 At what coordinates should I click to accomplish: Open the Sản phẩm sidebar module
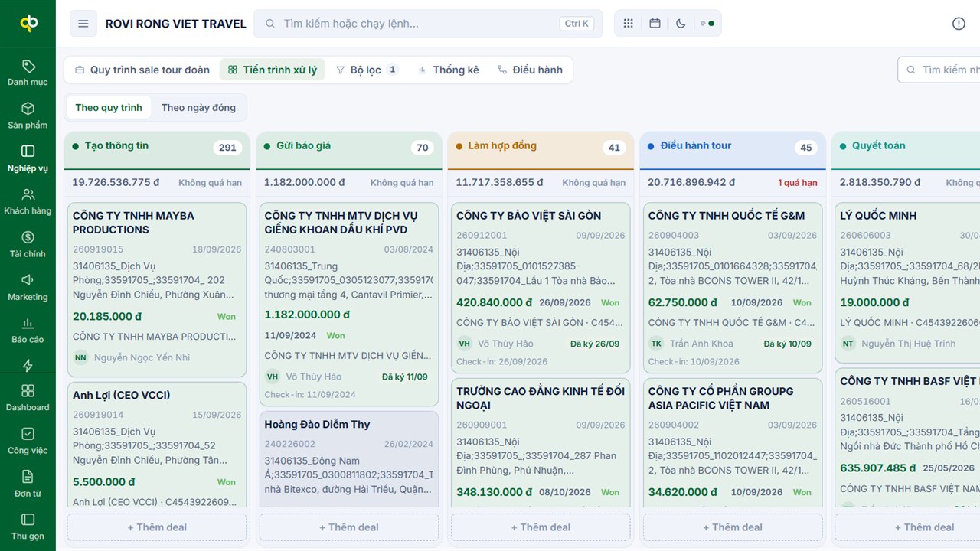tap(28, 116)
